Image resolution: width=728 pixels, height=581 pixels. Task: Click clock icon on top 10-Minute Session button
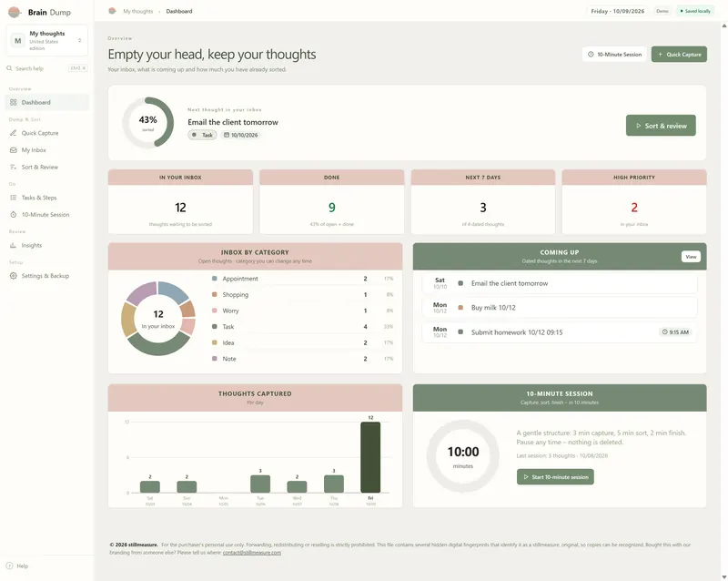pos(591,55)
